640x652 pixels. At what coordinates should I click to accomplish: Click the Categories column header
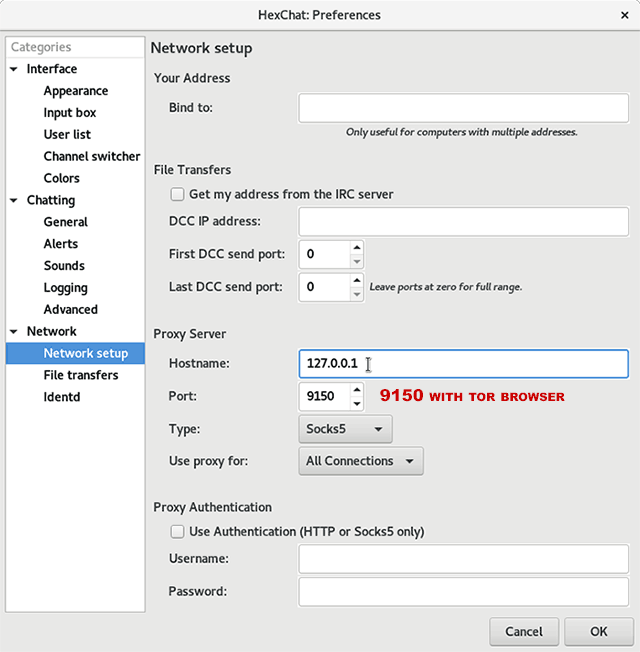pyautogui.click(x=75, y=47)
